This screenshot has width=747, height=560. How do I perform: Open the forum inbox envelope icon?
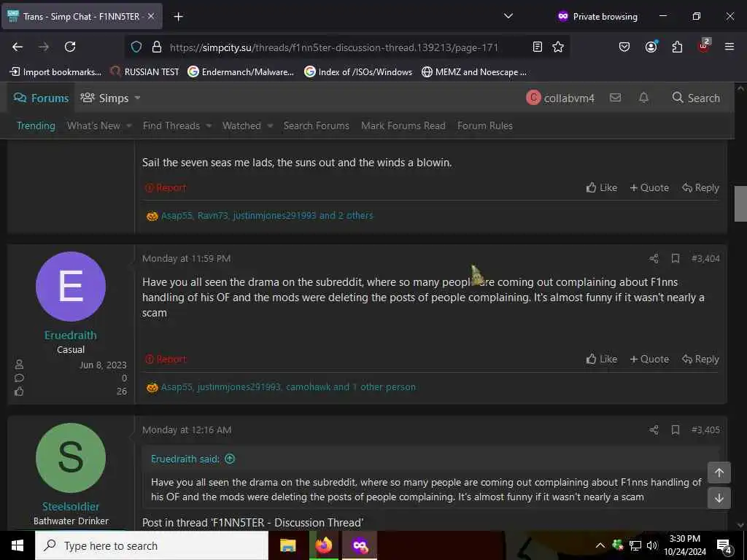pyautogui.click(x=616, y=98)
